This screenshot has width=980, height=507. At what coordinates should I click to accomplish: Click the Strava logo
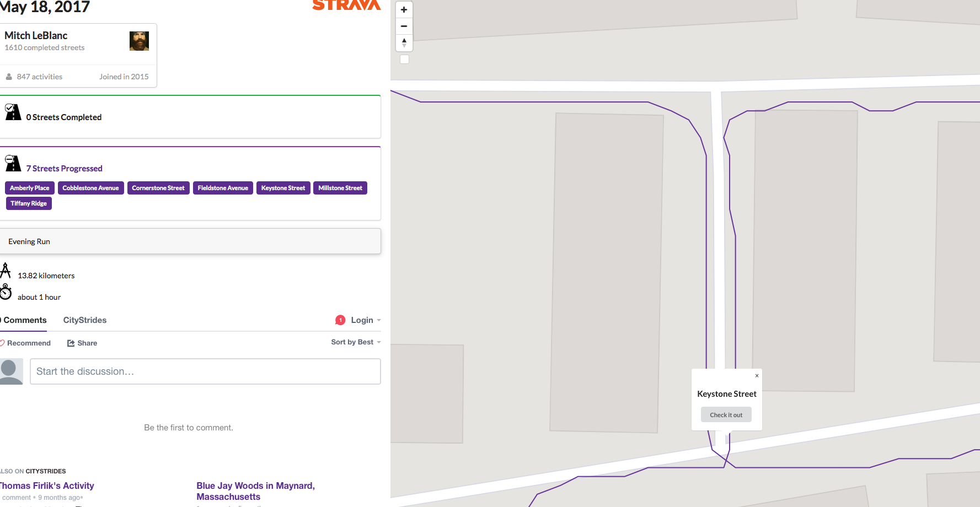pyautogui.click(x=346, y=5)
